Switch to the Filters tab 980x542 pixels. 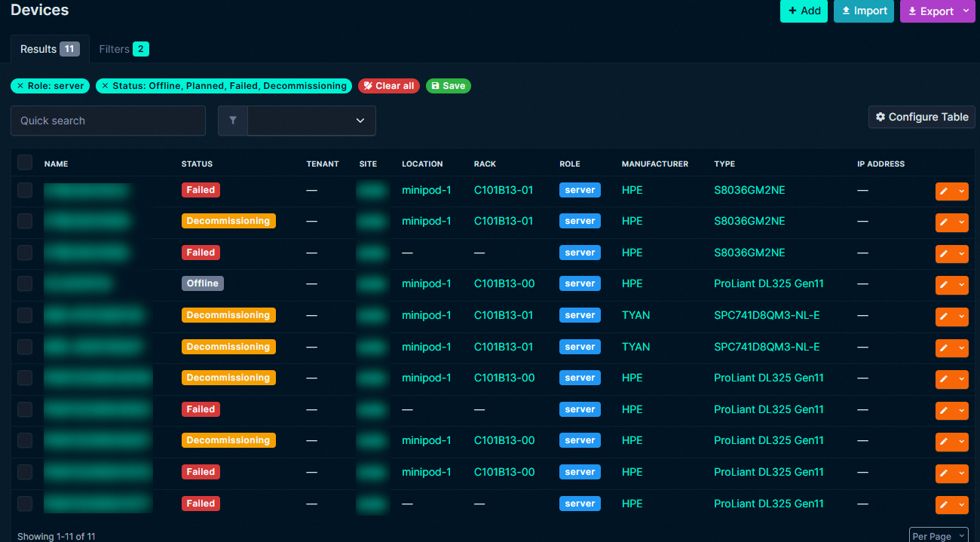[124, 49]
